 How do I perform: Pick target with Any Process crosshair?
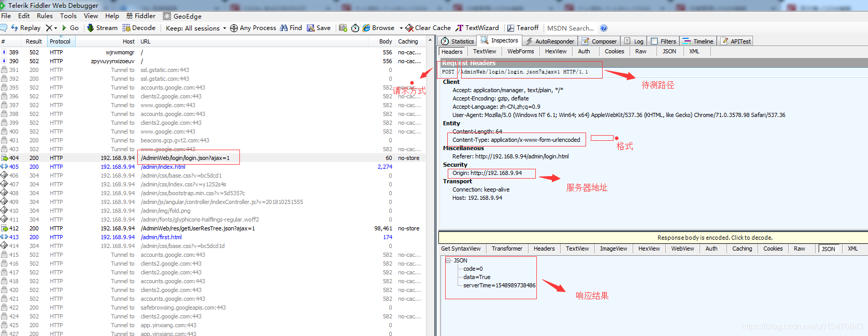[253, 28]
